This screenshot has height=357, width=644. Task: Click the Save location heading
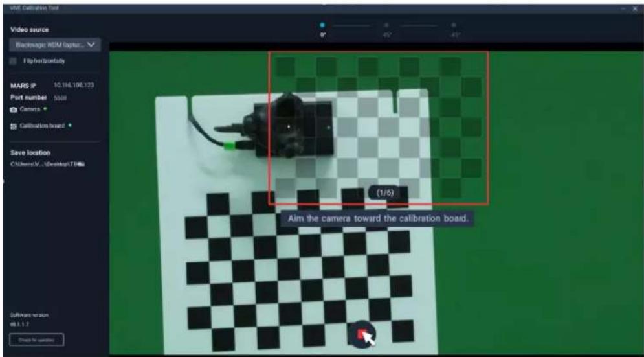pos(30,153)
